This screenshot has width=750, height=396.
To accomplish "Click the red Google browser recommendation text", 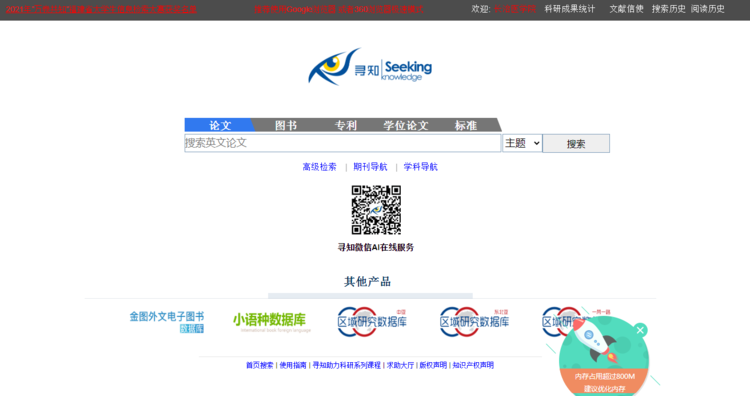I will pos(339,9).
